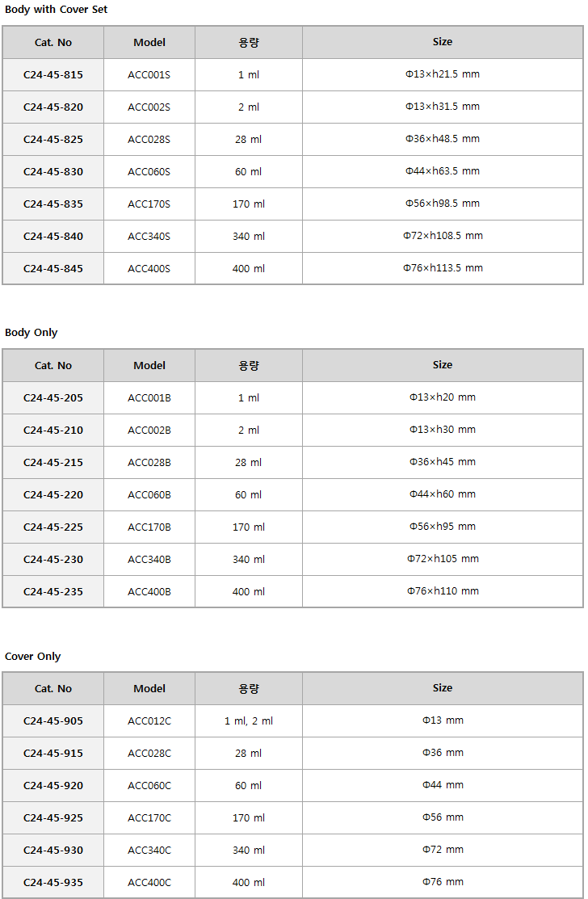
Task: Select catalog number C24-45-235
Action: pyautogui.click(x=52, y=592)
